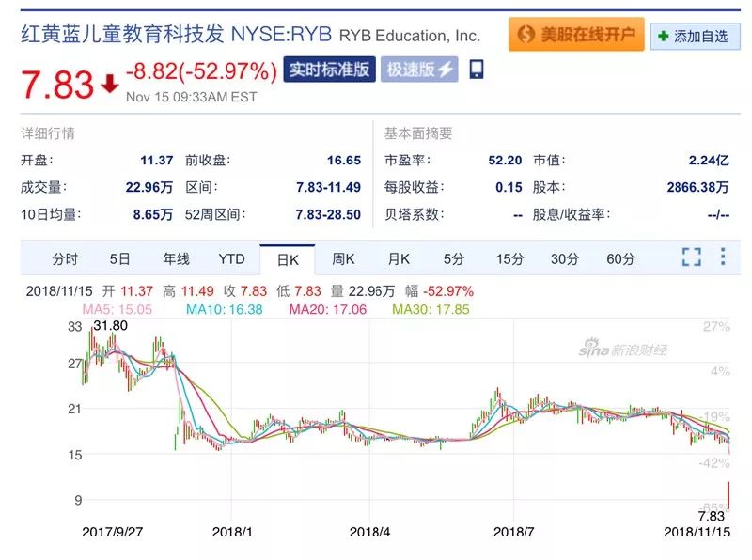The image size is (752, 560).
Task: Expand chart to fullscreen icon
Action: point(691,257)
